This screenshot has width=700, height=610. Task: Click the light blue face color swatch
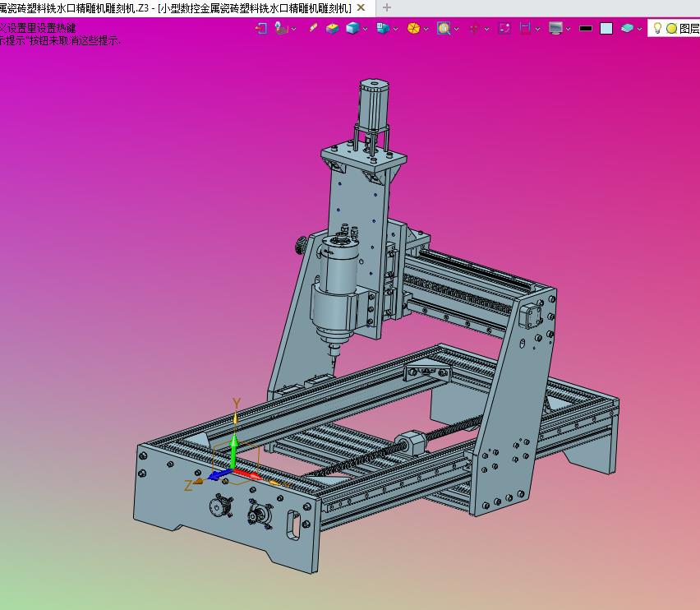click(x=606, y=29)
